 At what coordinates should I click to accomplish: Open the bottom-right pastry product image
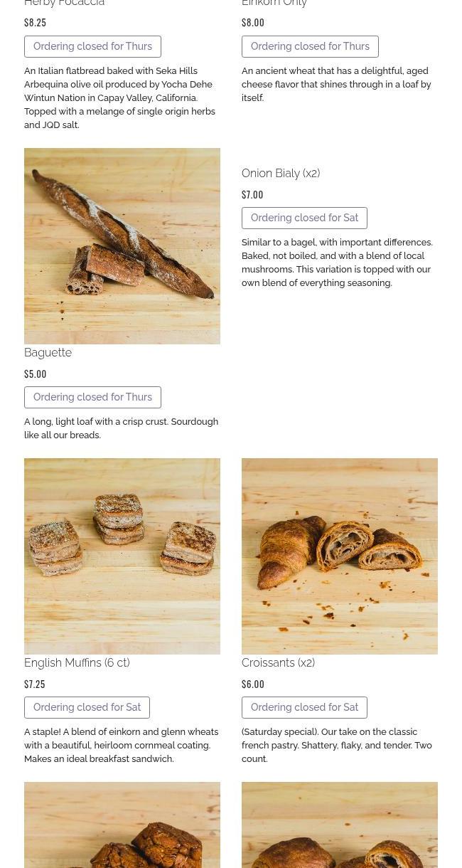point(340,825)
